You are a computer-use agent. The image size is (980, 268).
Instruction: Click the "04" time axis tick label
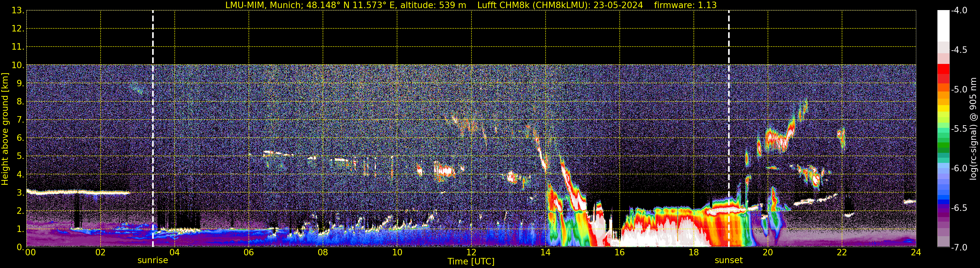point(175,252)
